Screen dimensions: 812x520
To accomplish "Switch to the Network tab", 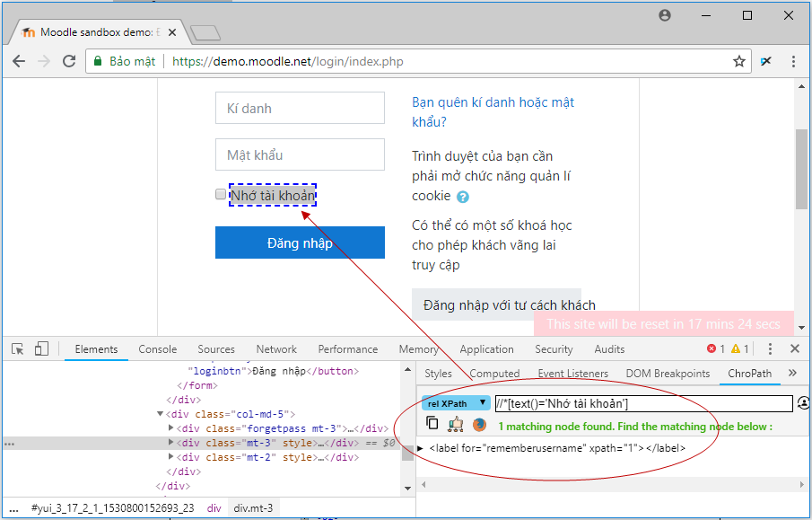I will pyautogui.click(x=276, y=349).
